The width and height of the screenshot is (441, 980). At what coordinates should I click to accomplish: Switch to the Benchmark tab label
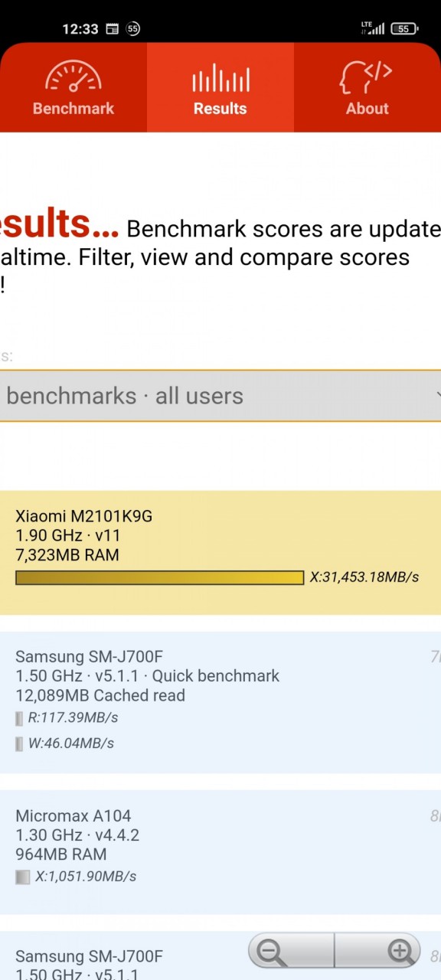[x=73, y=109]
